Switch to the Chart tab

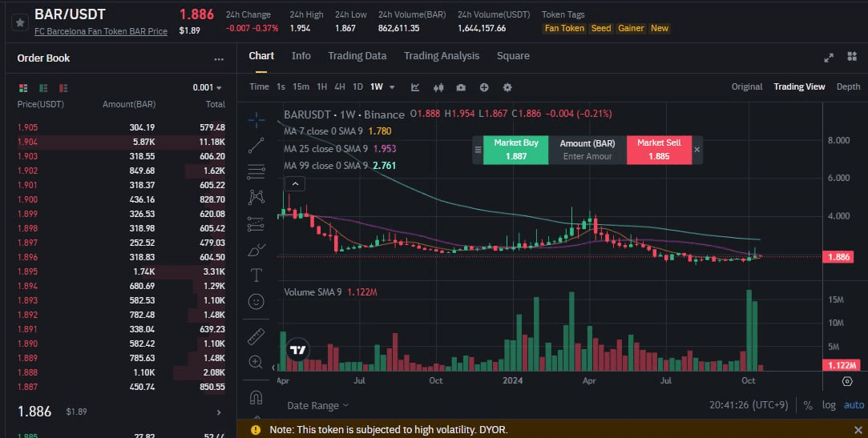261,56
